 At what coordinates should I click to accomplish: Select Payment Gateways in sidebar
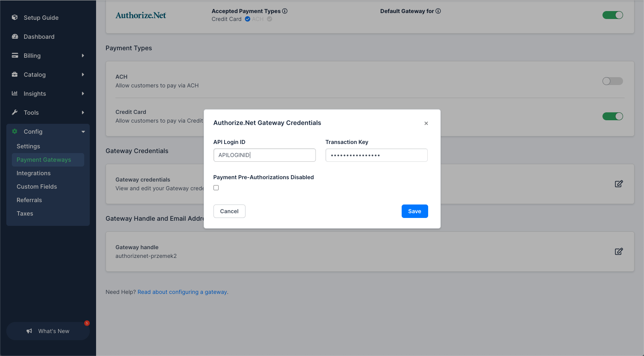click(x=48, y=160)
